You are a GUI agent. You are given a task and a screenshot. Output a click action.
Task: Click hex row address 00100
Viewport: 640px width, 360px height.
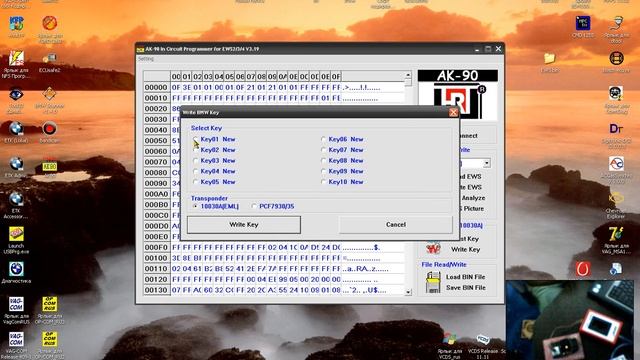click(156, 258)
